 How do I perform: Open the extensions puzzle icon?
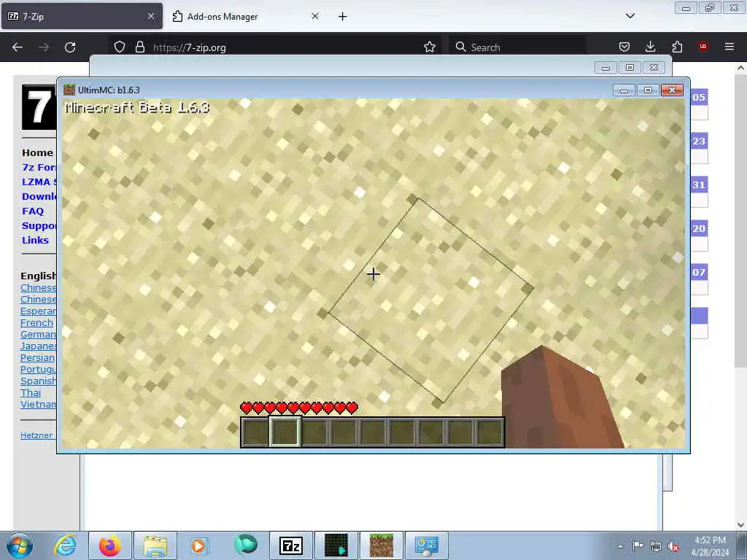[677, 47]
